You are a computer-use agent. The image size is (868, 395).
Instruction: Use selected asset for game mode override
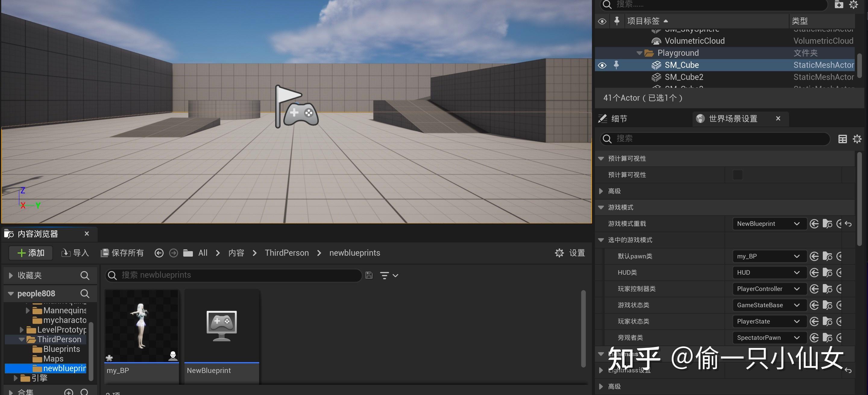point(814,224)
